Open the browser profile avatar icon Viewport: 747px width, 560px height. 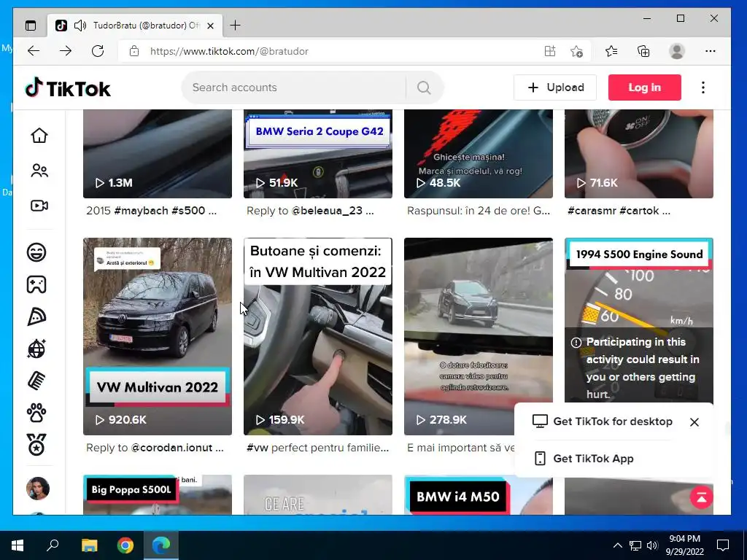coord(677,51)
